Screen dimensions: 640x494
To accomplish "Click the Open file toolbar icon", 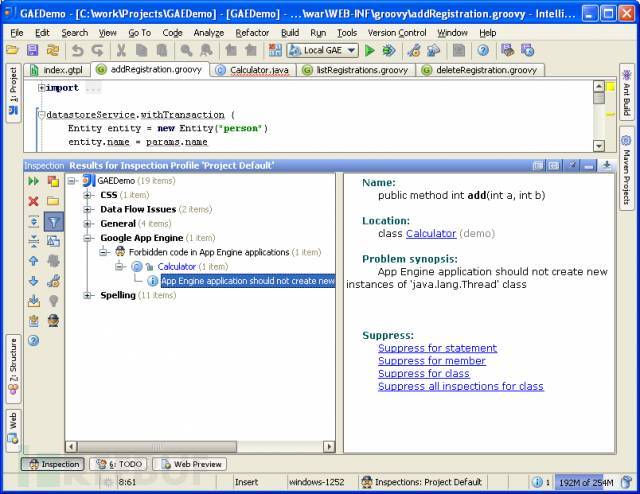I will [13, 50].
